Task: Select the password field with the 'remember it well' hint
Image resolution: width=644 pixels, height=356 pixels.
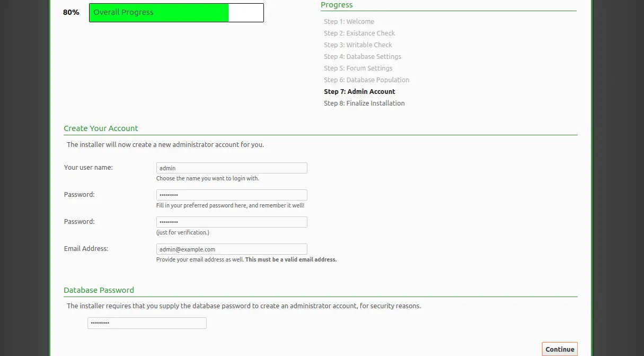Action: pos(232,195)
